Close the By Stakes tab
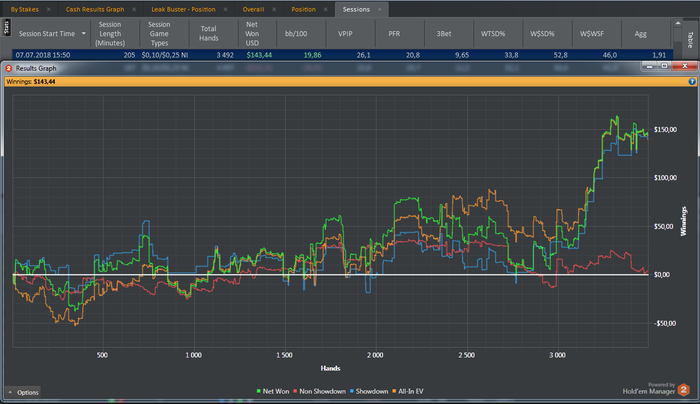This screenshot has height=404, width=700. coord(49,9)
